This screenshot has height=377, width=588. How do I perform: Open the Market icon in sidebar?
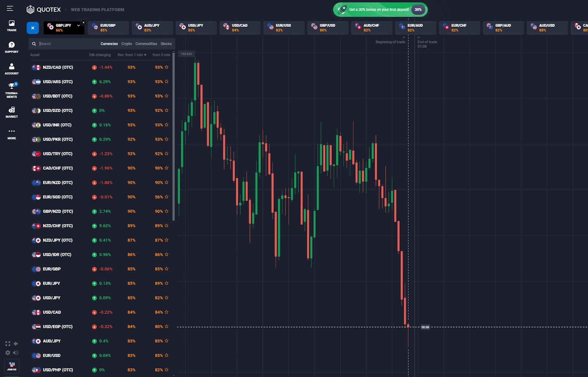[x=12, y=112]
